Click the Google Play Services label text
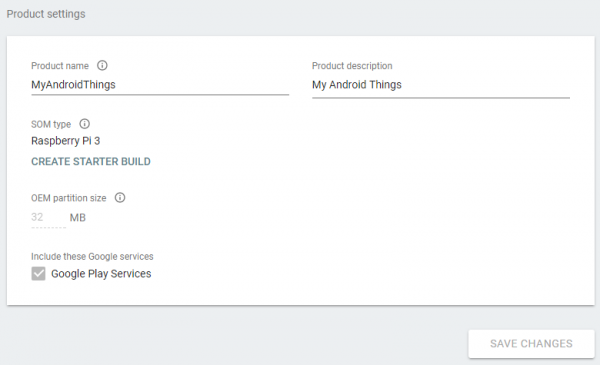This screenshot has height=365, width=600. click(x=101, y=274)
